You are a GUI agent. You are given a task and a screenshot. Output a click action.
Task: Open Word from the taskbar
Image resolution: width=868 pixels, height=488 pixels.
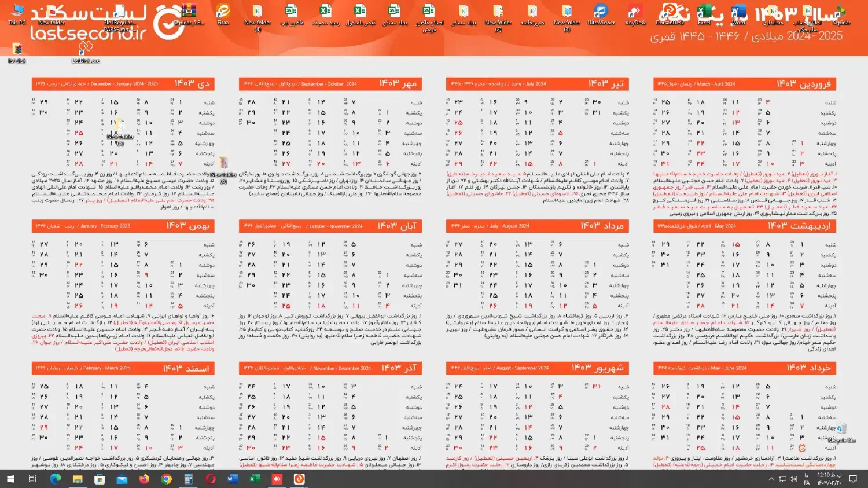pos(233,479)
